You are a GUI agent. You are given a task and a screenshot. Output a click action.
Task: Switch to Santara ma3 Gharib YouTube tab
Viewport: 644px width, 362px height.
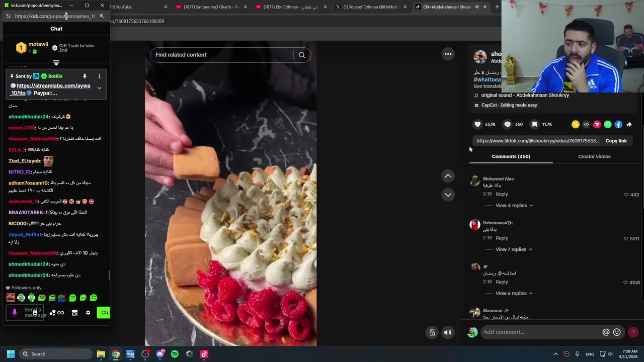(210, 7)
